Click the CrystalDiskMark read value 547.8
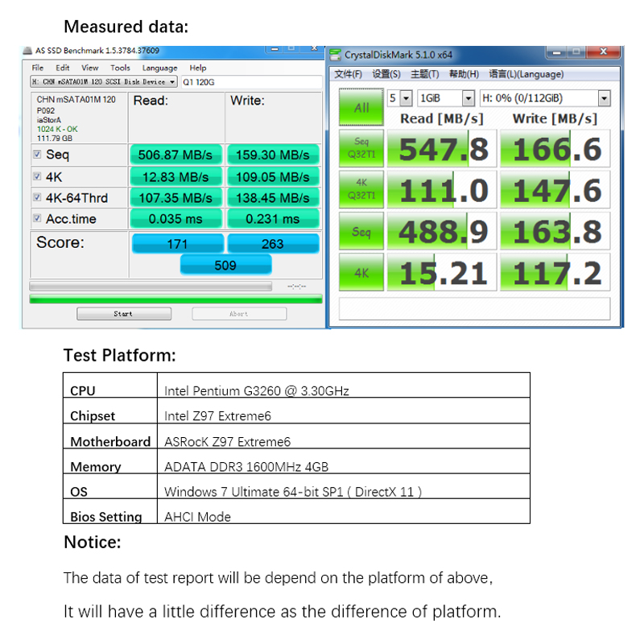The image size is (644, 644). pyautogui.click(x=442, y=148)
